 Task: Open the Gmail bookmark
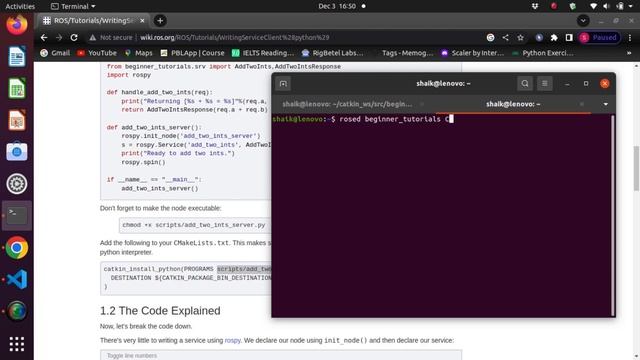click(55, 53)
